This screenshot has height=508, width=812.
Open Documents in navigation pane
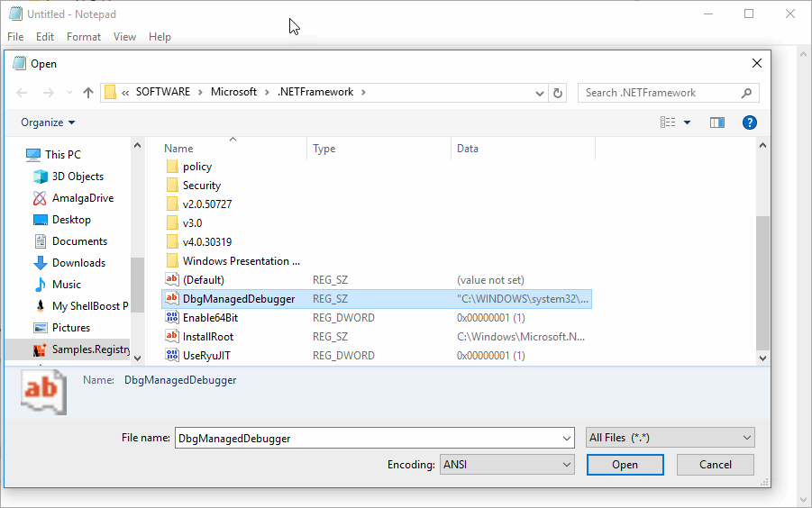pos(70,241)
